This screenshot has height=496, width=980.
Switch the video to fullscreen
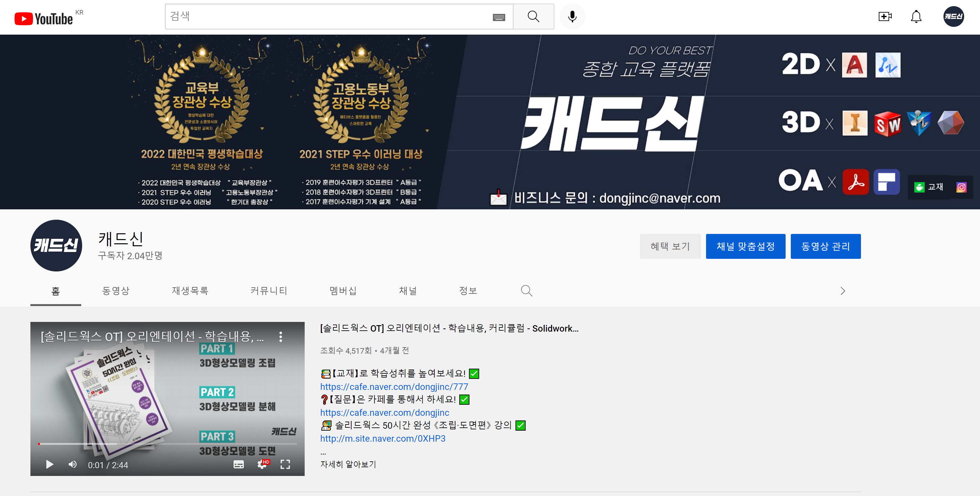coord(285,464)
